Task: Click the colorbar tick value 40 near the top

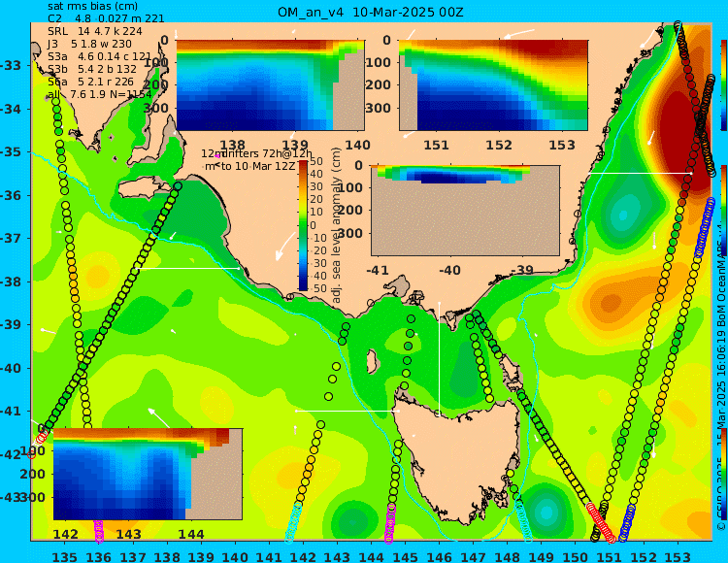Action: (316, 174)
